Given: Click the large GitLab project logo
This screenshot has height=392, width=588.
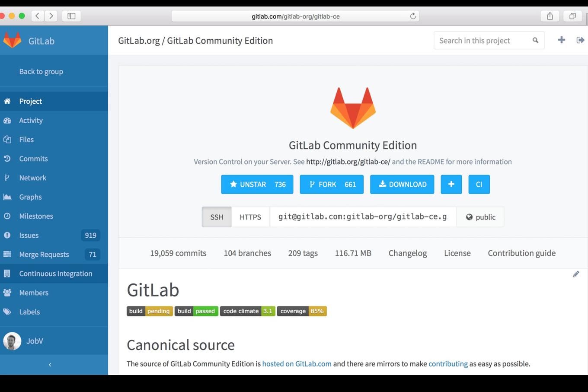Looking at the screenshot, I should tap(353, 108).
